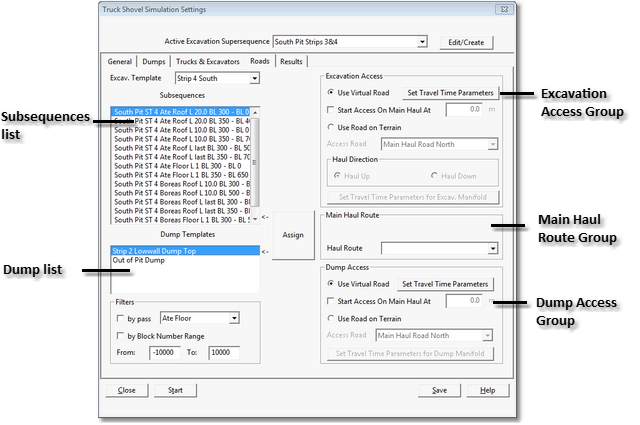The width and height of the screenshot is (640, 425).
Task: Close the Truck Shovel Simulation Settings window
Action: point(504,9)
